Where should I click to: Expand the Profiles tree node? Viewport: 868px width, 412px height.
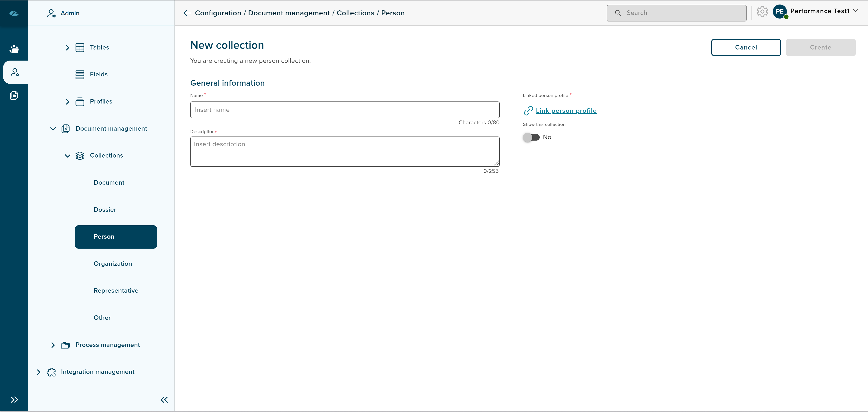click(67, 102)
